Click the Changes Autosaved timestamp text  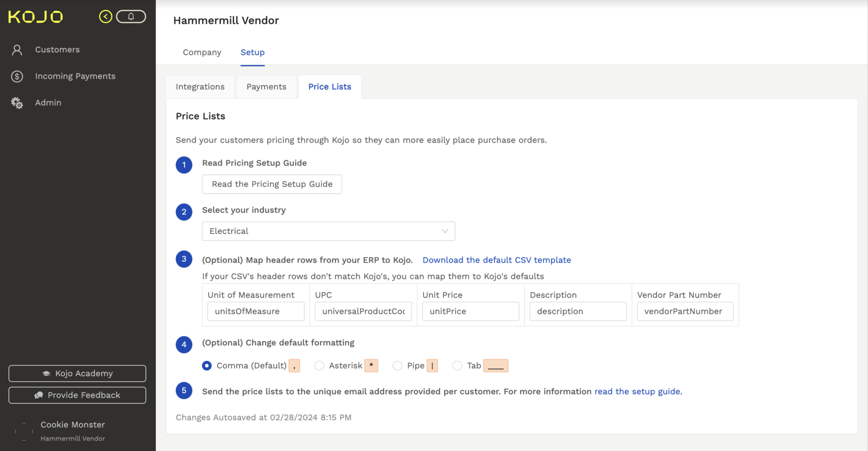263,417
